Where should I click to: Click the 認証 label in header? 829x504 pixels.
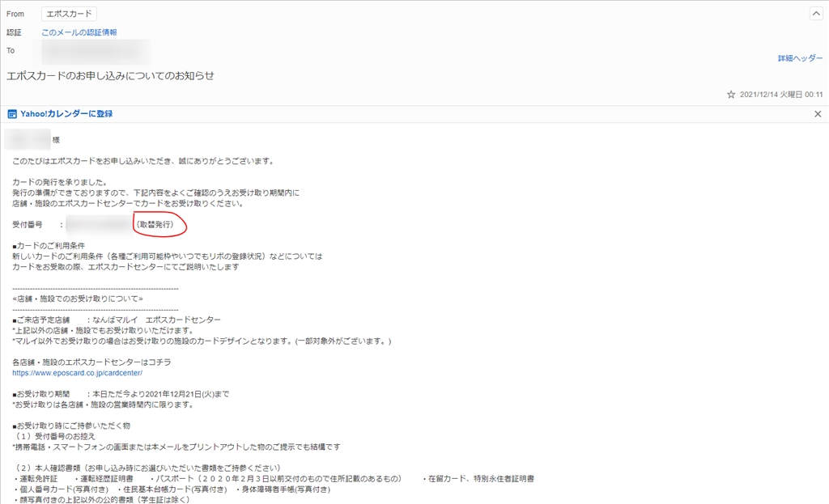click(x=14, y=32)
